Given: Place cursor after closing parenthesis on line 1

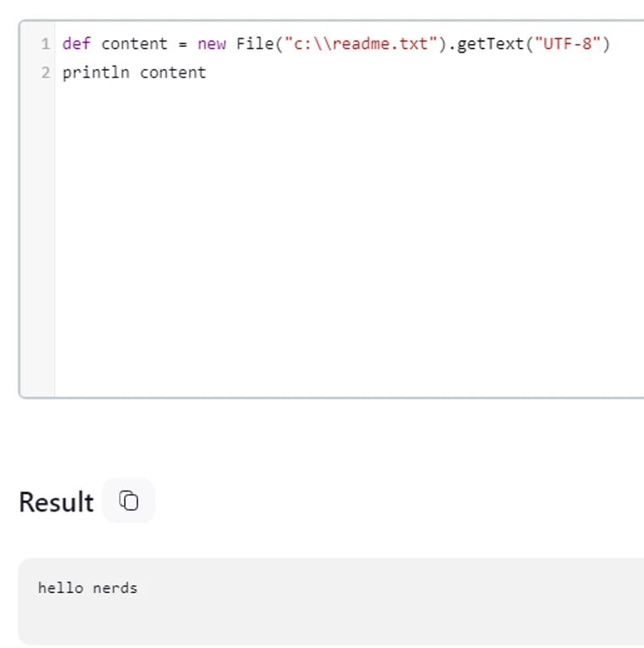Looking at the screenshot, I should (x=612, y=44).
